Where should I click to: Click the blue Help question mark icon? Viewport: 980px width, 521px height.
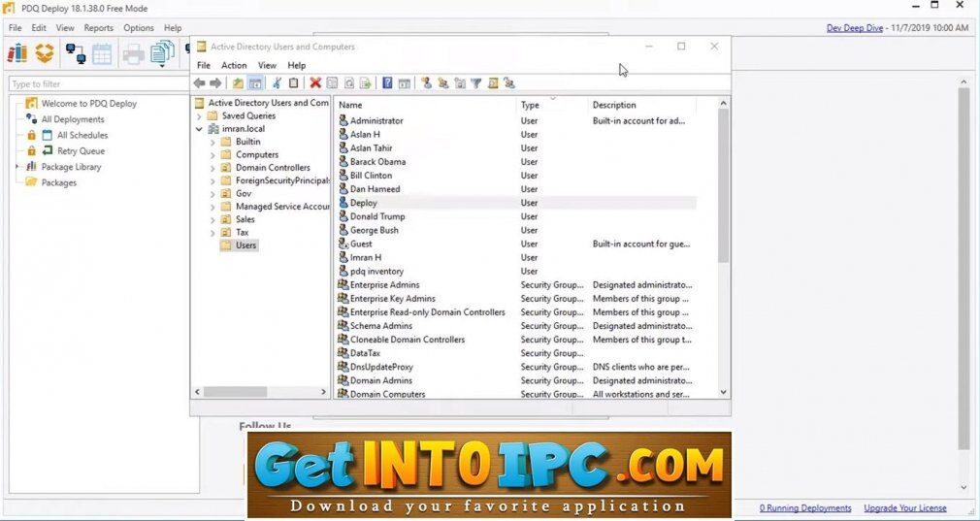[x=387, y=83]
